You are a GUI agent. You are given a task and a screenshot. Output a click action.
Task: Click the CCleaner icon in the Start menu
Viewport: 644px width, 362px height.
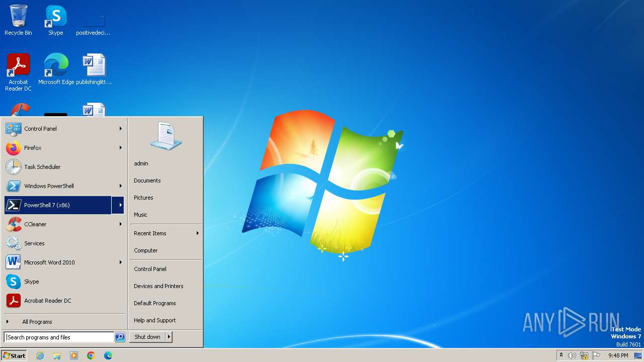13,224
